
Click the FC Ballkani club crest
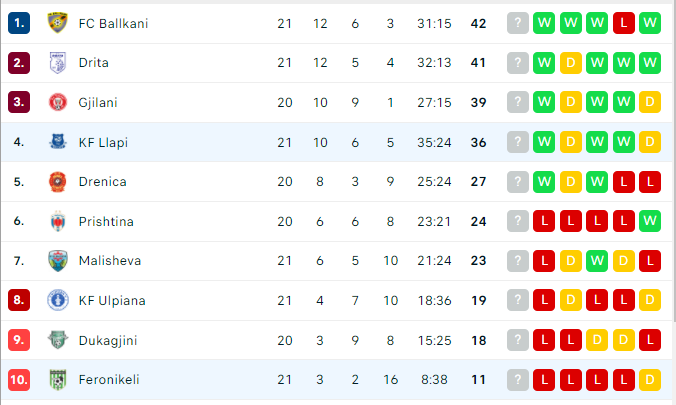coord(57,23)
